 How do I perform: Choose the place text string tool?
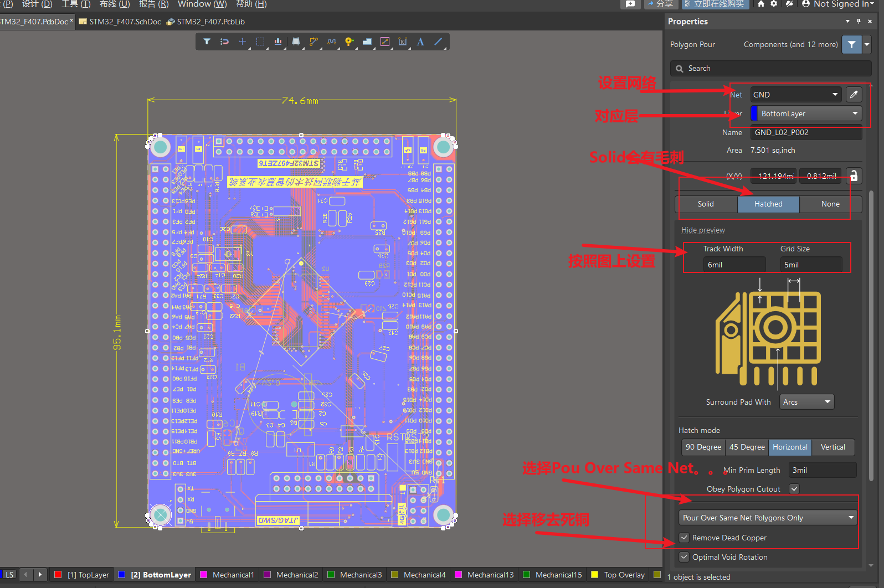click(420, 42)
